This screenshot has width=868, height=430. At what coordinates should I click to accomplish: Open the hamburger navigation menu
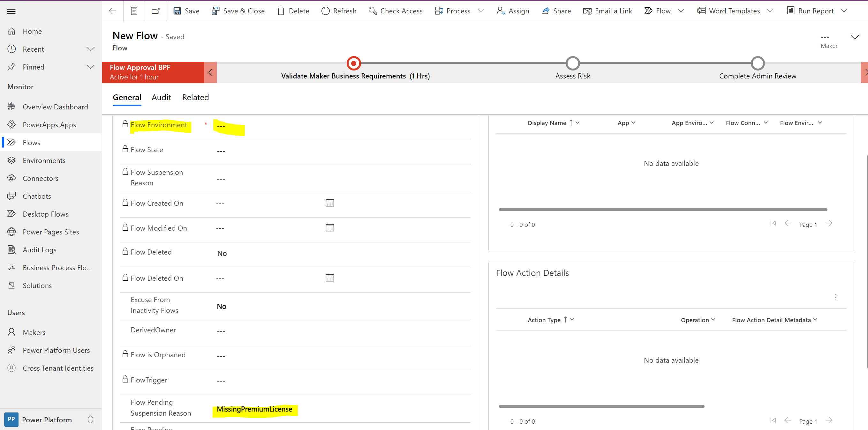11,11
